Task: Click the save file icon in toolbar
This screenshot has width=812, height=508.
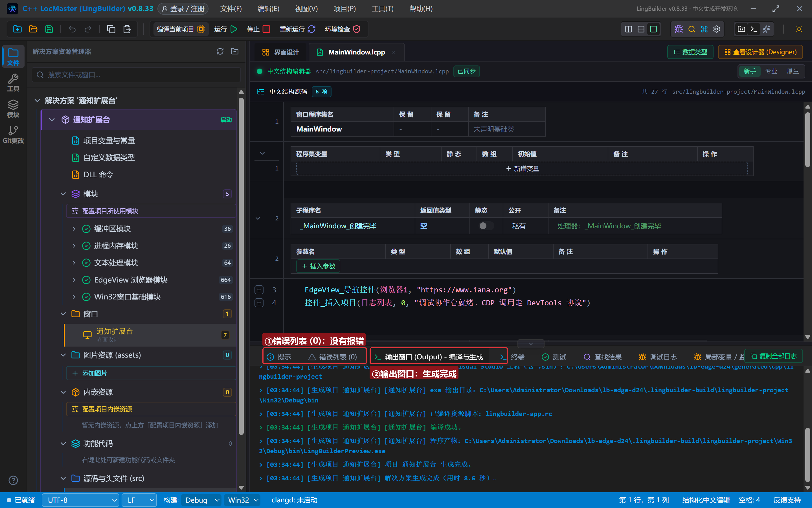Action: tap(49, 29)
